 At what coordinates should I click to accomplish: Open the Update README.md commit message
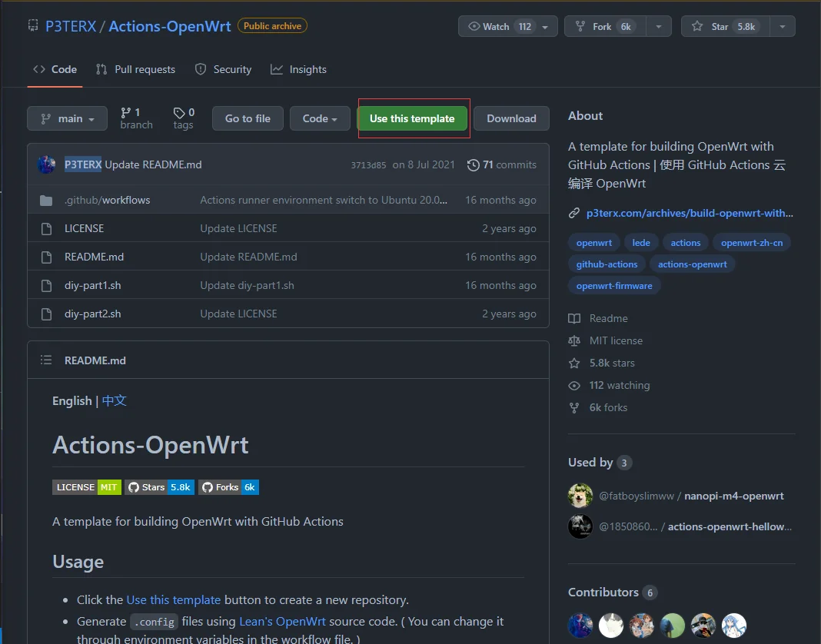tap(154, 164)
